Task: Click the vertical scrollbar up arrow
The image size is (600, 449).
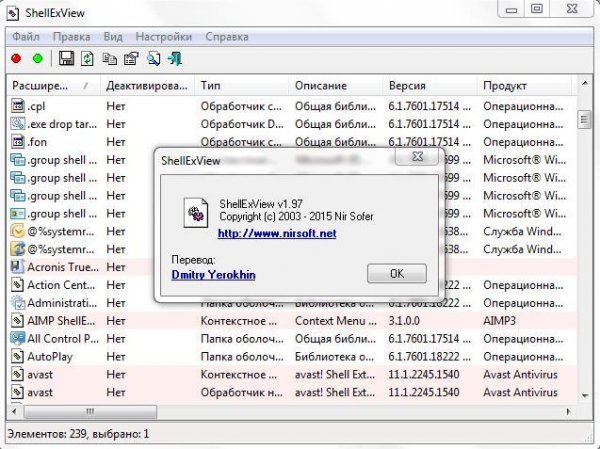Action: click(x=584, y=83)
